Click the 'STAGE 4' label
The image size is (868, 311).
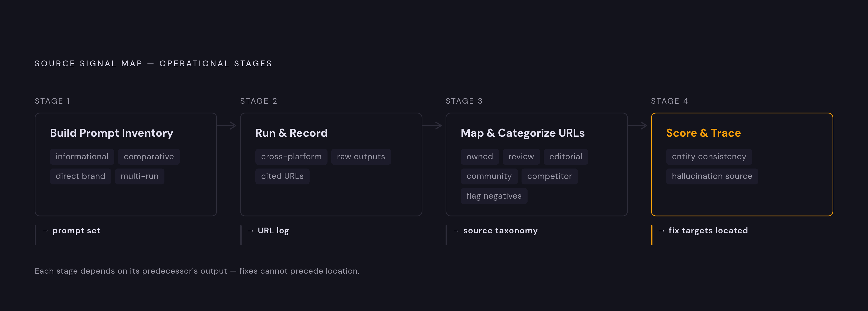point(670,101)
